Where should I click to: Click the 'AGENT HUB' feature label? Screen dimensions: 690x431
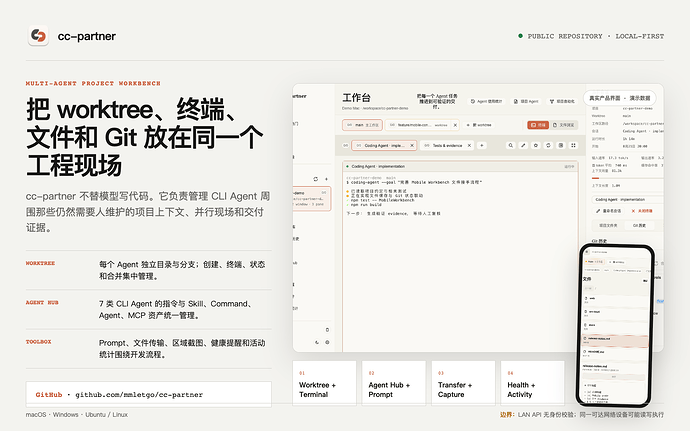pos(42,302)
